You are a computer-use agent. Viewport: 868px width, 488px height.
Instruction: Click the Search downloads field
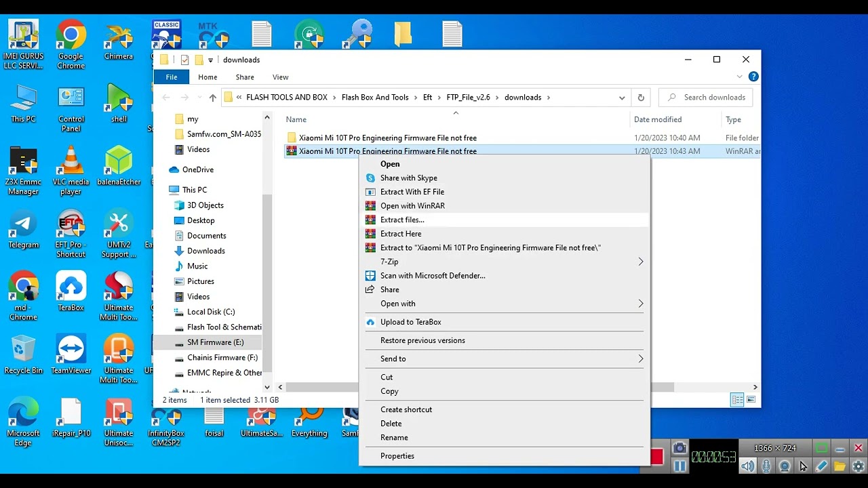pos(705,98)
